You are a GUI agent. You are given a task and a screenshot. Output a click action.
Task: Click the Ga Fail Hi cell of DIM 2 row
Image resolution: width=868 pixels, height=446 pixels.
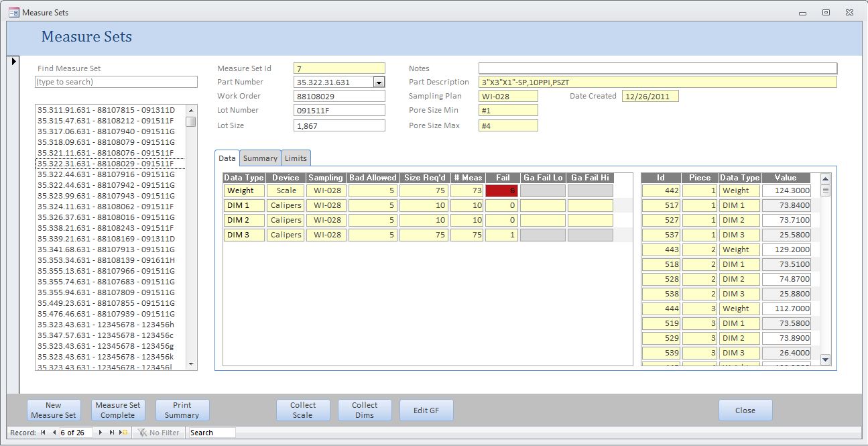pyautogui.click(x=591, y=220)
